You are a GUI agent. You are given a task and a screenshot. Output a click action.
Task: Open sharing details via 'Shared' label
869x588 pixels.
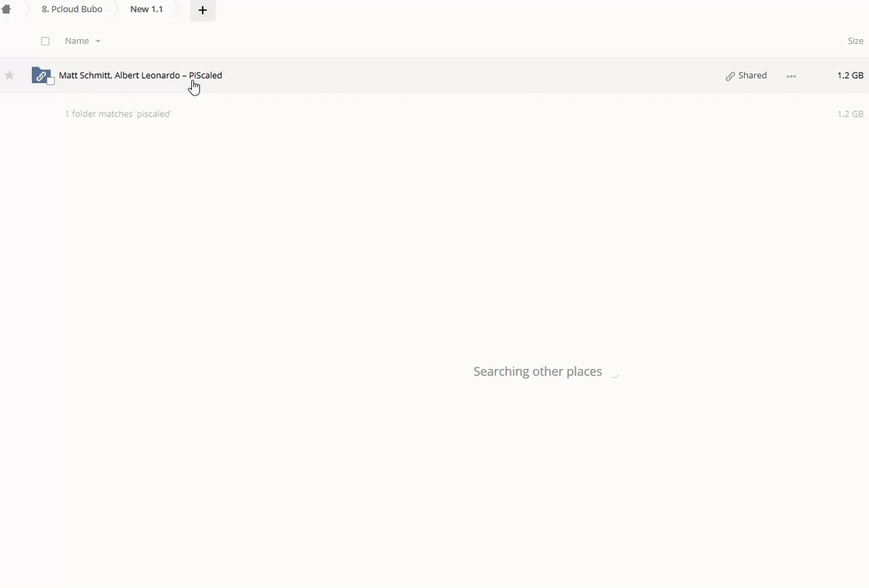pyautogui.click(x=752, y=75)
